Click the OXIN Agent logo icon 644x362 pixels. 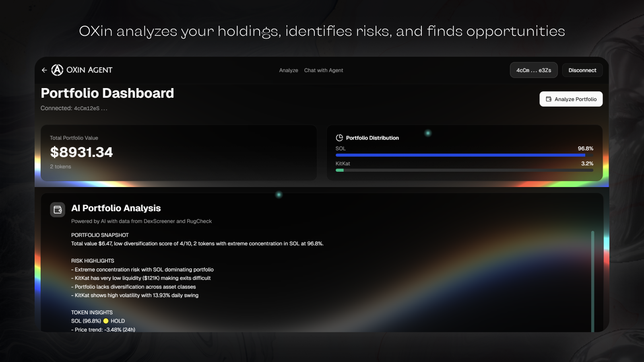(x=57, y=70)
